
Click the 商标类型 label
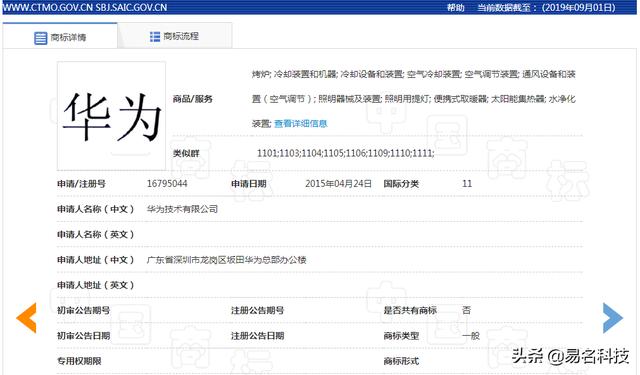point(401,335)
